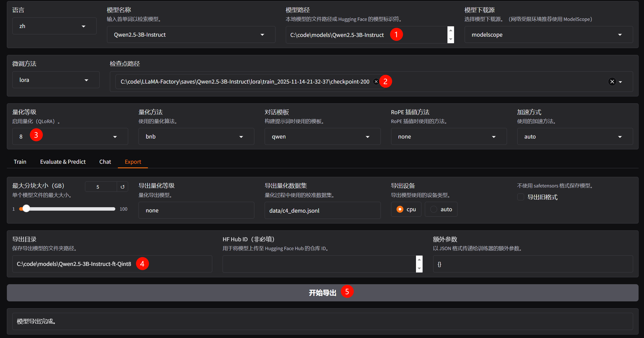Click the max shard size slider handle

click(26, 209)
